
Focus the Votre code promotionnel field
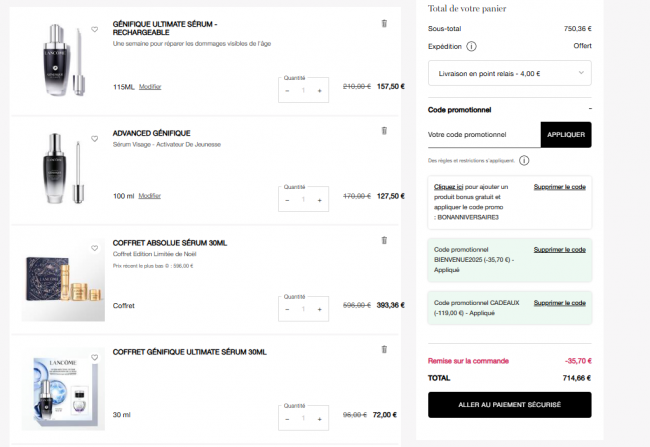pos(483,134)
